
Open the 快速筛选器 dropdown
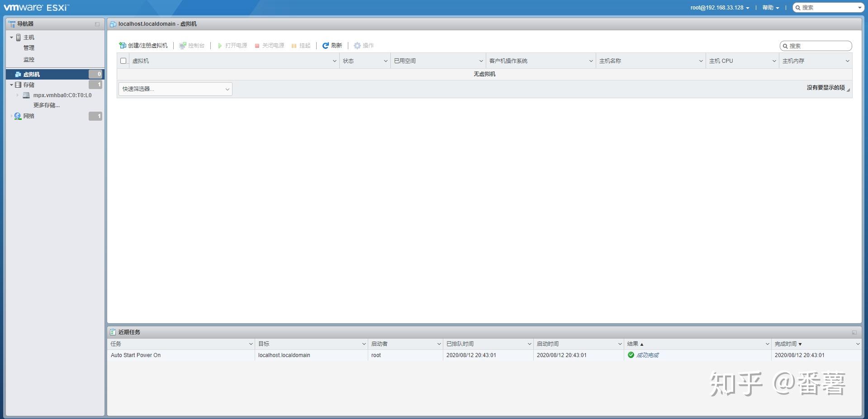pos(175,89)
